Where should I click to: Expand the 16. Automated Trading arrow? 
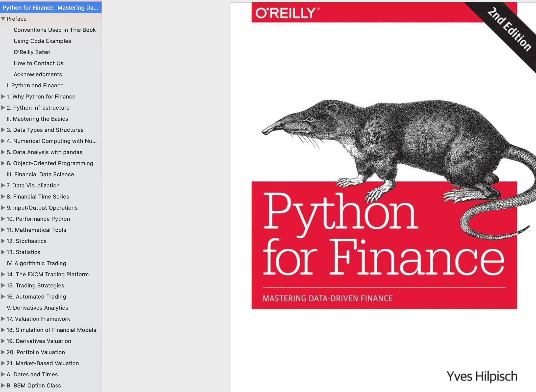(3, 297)
